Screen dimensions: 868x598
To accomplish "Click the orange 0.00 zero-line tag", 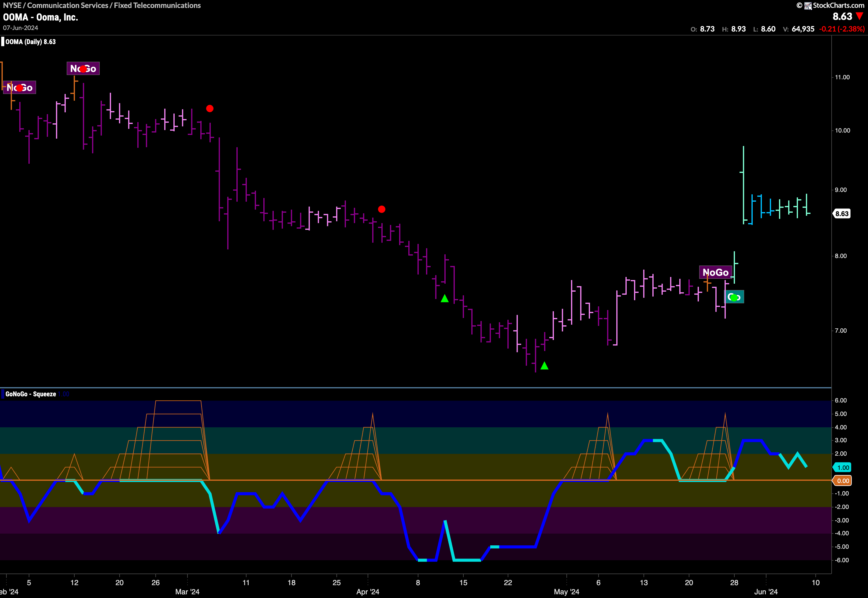I will pyautogui.click(x=842, y=481).
